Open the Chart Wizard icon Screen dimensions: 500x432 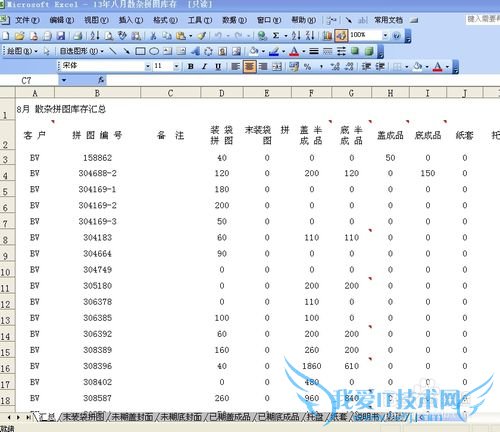click(x=327, y=35)
